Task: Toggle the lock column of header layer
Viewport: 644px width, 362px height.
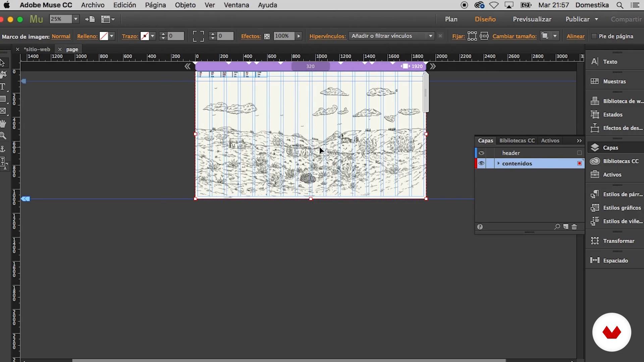Action: click(x=490, y=153)
